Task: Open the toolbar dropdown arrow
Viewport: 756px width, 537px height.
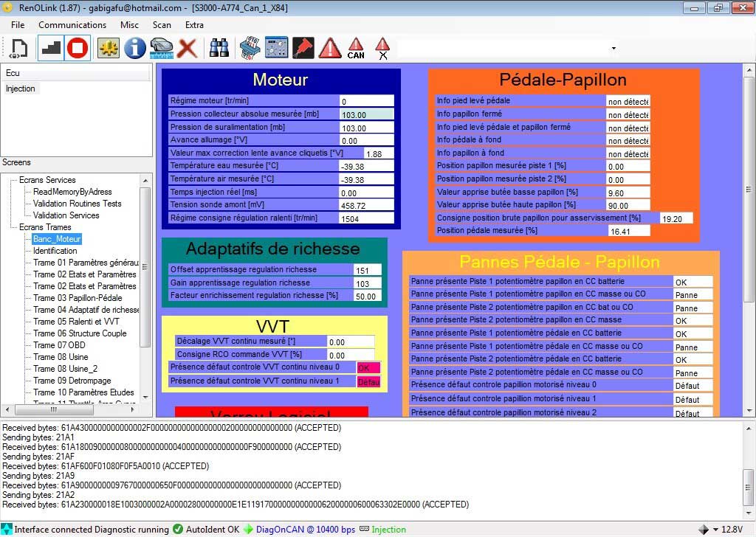Action: (x=614, y=48)
